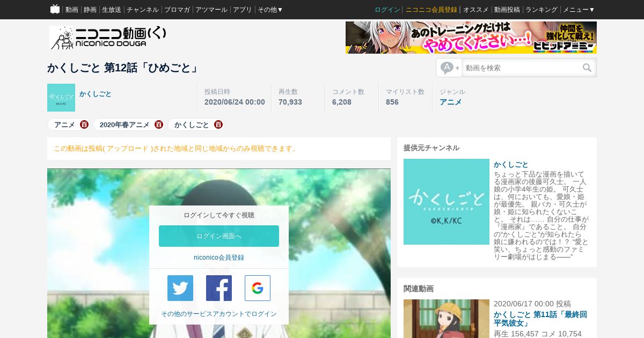
Task: Click the かくしごと channel avatar thumbnail
Action: coord(61,98)
